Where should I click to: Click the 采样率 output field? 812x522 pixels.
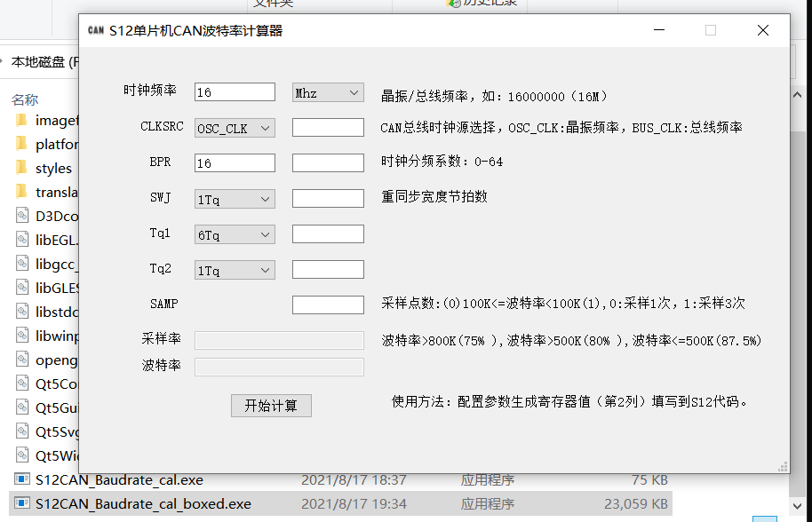click(279, 340)
